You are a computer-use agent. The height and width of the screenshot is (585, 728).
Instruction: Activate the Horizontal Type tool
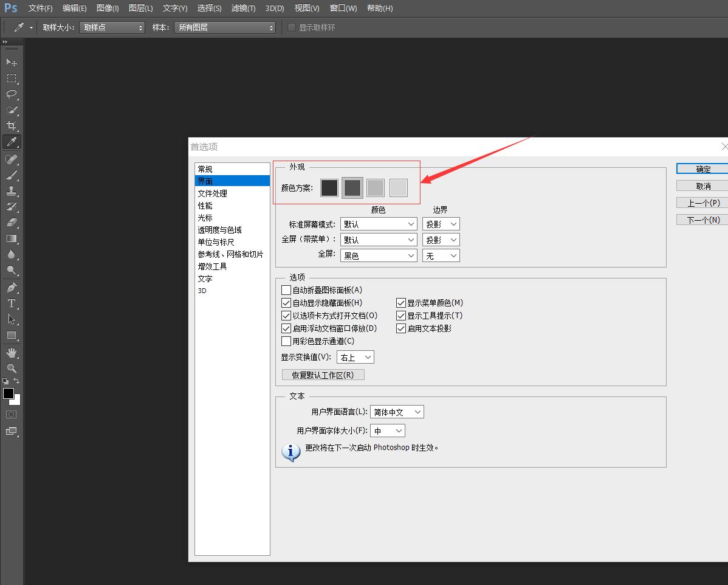tap(12, 303)
